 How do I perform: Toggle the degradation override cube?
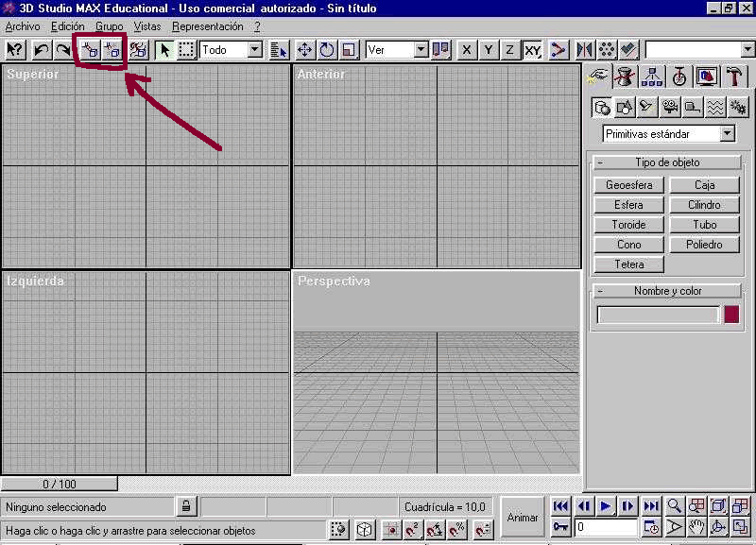365,530
